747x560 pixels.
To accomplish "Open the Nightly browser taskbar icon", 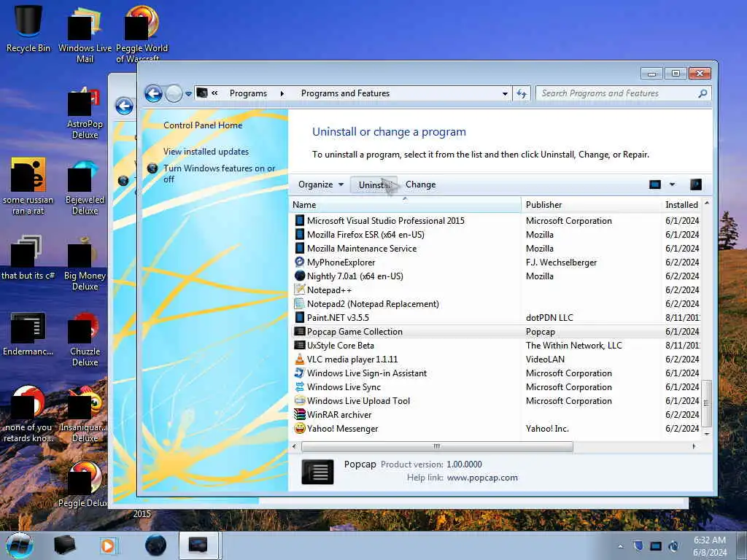I will (x=156, y=545).
